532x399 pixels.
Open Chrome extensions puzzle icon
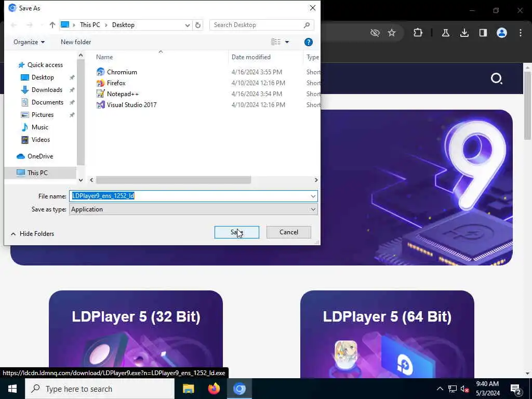418,33
